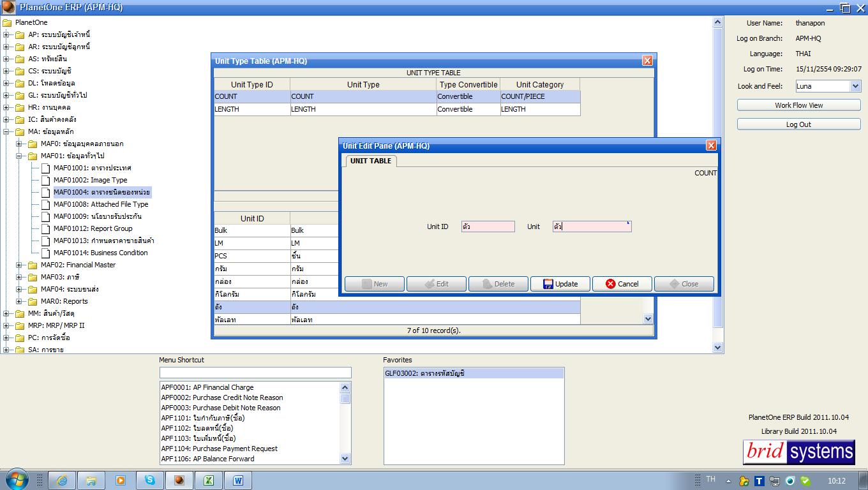Viewport: 868px width, 490px height.
Task: Click the Windows Start orb
Action: 16,480
